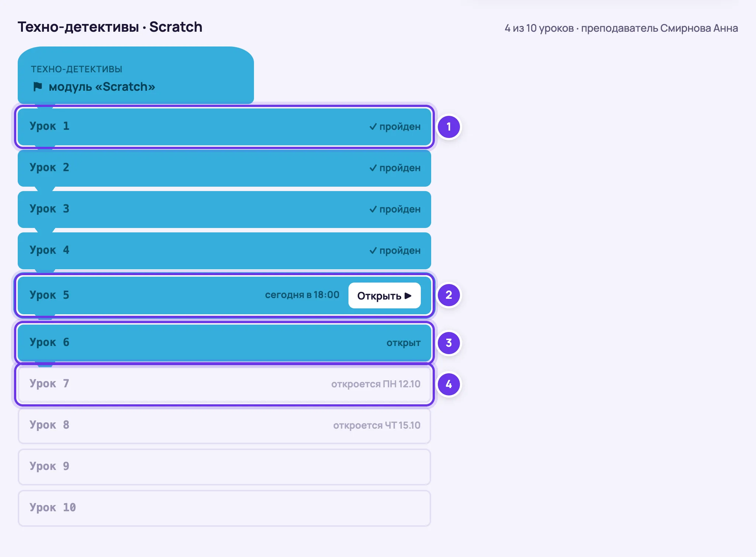Screen dimensions: 756x557
Task: Click the checkmark beside Урок 4 пройден
Action: 373,250
